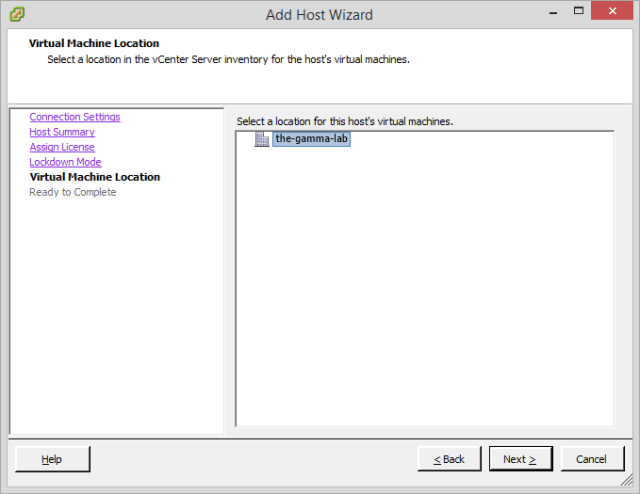
Task: Proceed with the Next button
Action: click(x=520, y=459)
